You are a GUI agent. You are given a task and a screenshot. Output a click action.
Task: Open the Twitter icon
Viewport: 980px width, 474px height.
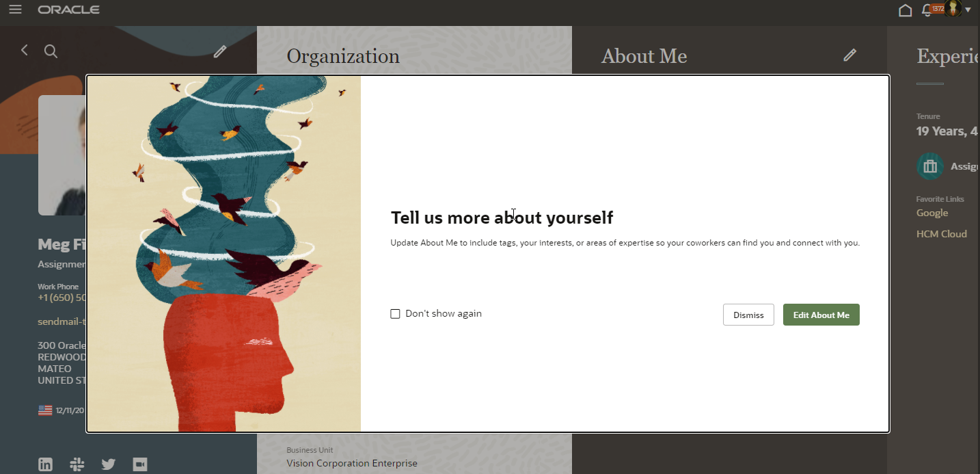108,464
